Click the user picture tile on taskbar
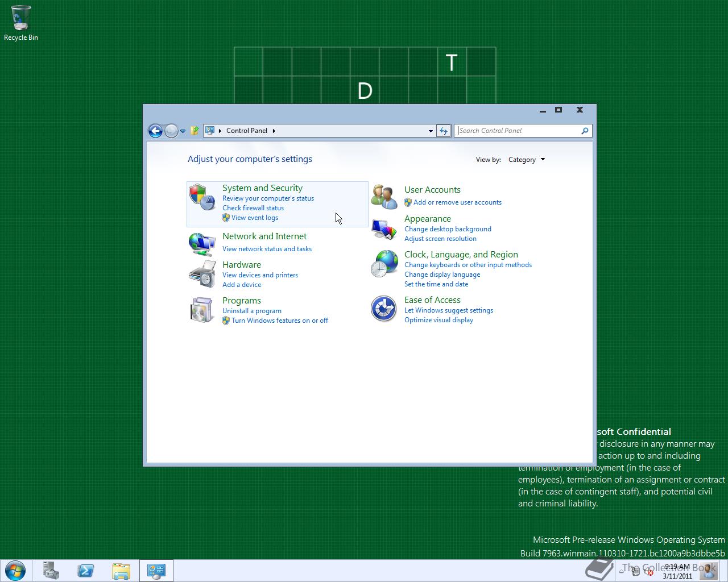The width and height of the screenshot is (728, 582). pyautogui.click(x=708, y=571)
